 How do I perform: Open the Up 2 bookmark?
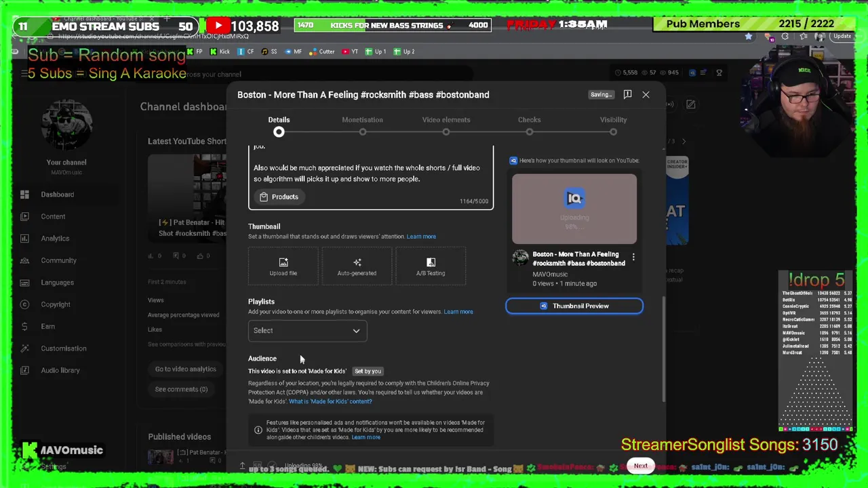(404, 52)
